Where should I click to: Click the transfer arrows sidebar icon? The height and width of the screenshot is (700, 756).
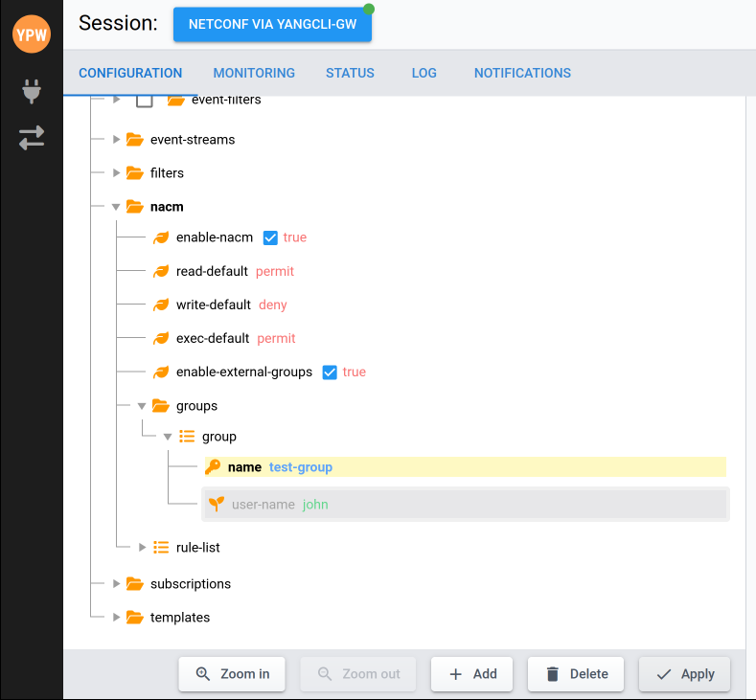[x=32, y=138]
